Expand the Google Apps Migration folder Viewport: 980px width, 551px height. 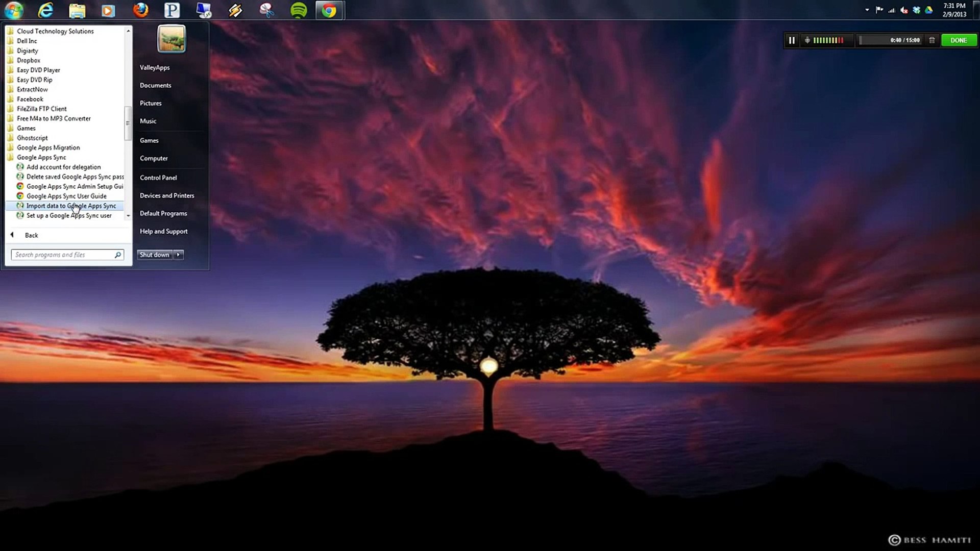click(x=48, y=148)
